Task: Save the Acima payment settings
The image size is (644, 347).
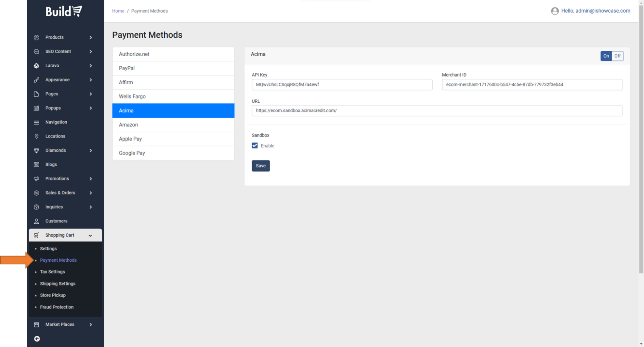Action: point(261,166)
